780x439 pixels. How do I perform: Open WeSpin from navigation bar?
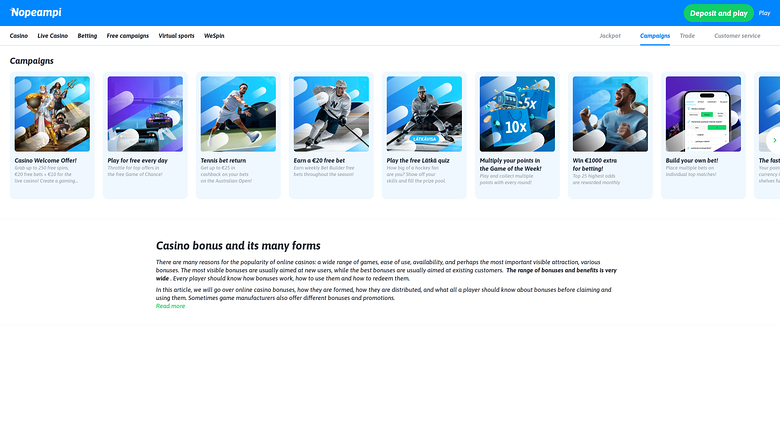214,36
